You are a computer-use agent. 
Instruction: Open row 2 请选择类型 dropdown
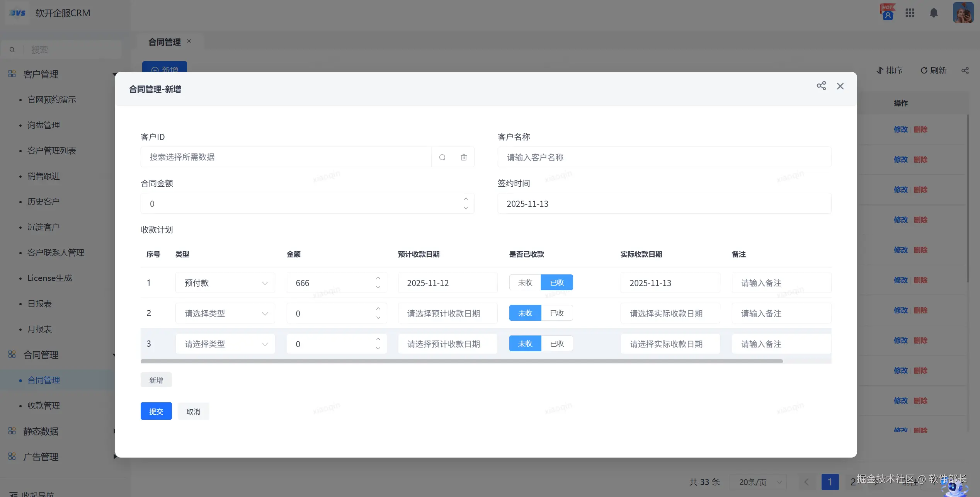point(225,313)
